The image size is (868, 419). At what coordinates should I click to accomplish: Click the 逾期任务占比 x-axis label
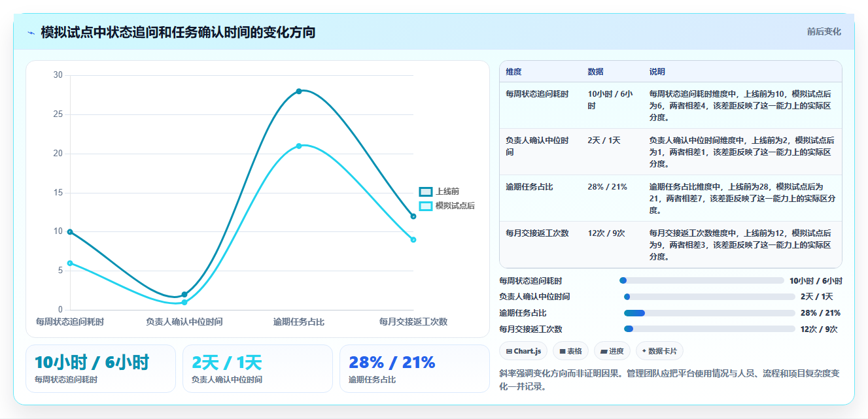[299, 322]
